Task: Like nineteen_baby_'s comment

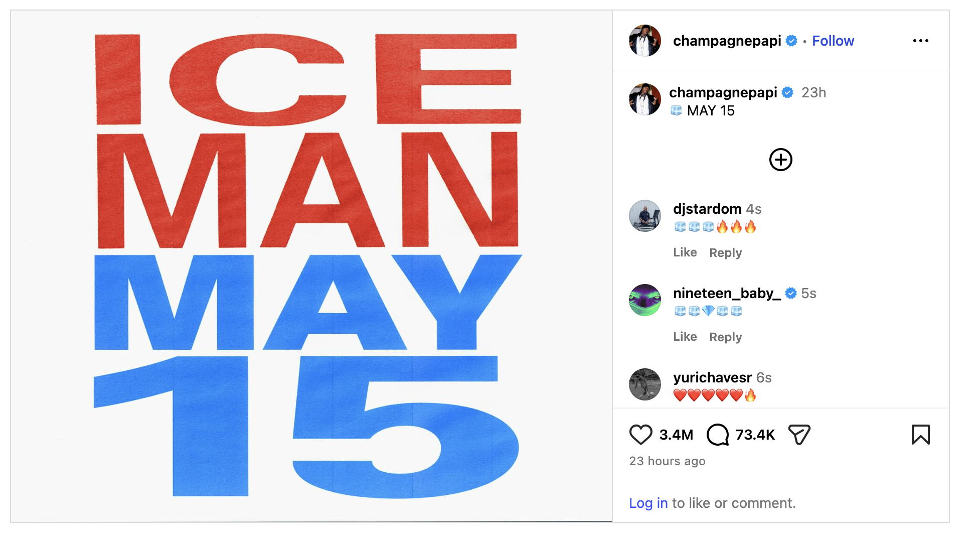Action: point(685,337)
